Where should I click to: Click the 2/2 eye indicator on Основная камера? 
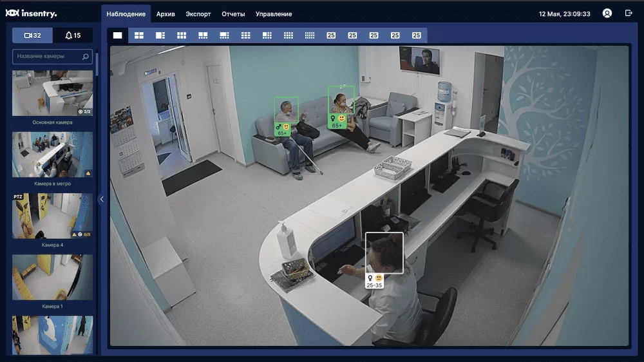coord(84,111)
